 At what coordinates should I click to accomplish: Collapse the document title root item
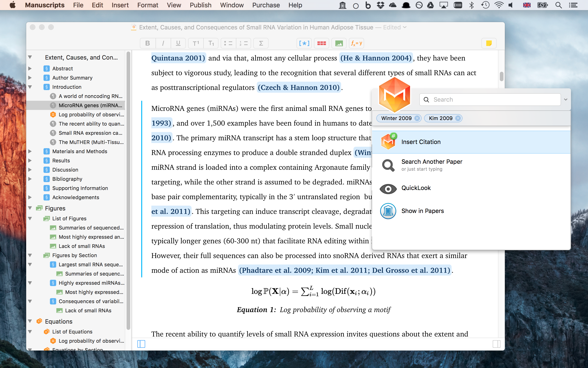coord(30,57)
